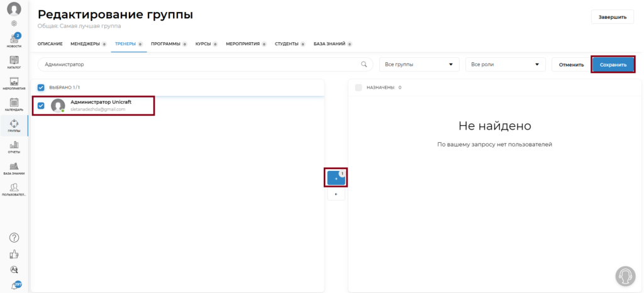Go to Пользователи in the sidebar
Screen dimensions: 644x293
click(x=14, y=190)
